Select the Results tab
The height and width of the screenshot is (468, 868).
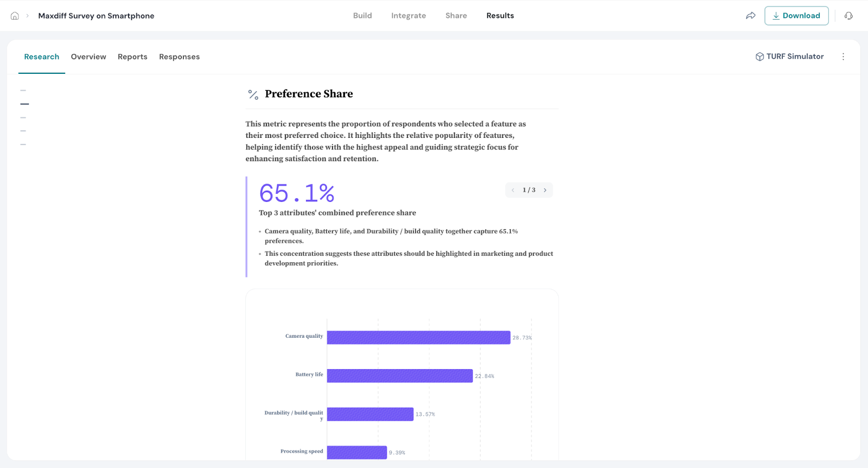pyautogui.click(x=500, y=16)
